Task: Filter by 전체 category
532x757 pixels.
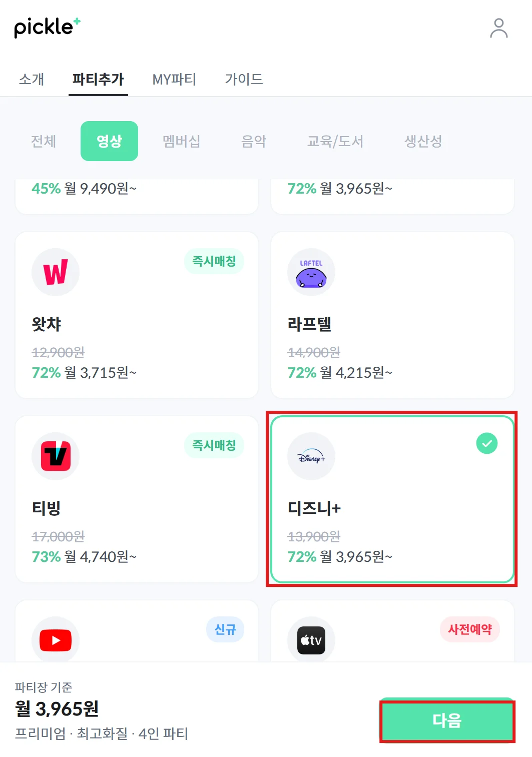Action: 44,141
